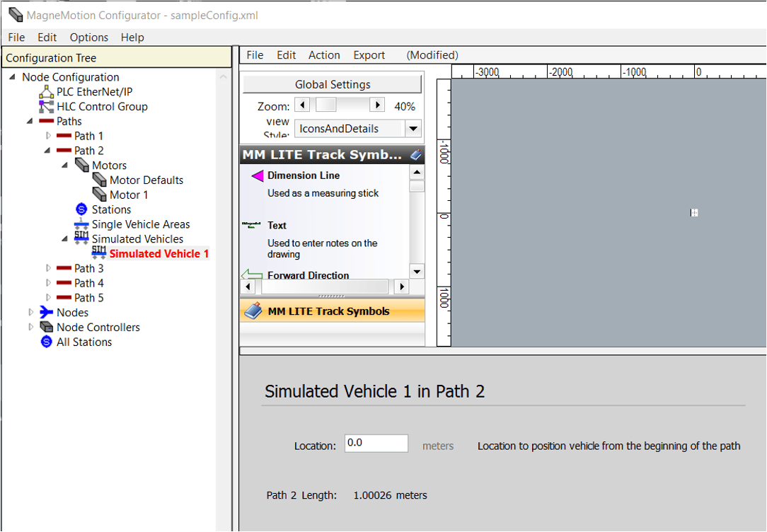Expand the Path 3 node
This screenshot has height=532, width=767.
48,268
